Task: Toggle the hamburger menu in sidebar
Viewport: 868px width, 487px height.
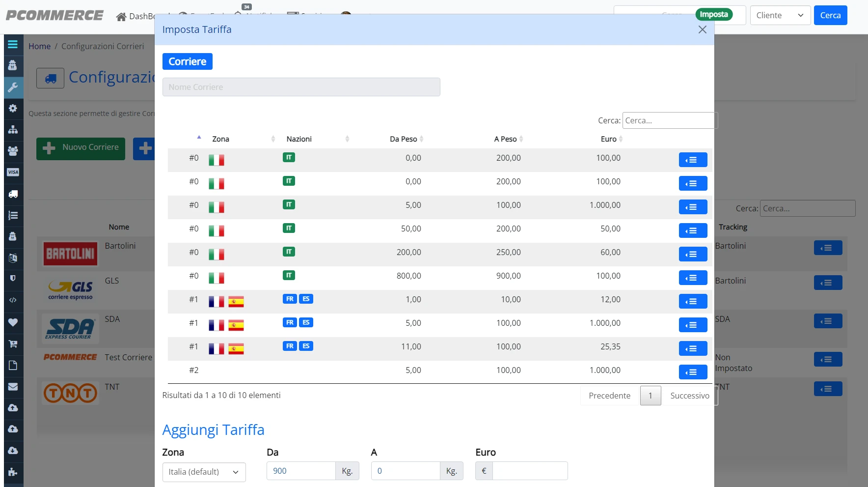Action: coord(13,44)
